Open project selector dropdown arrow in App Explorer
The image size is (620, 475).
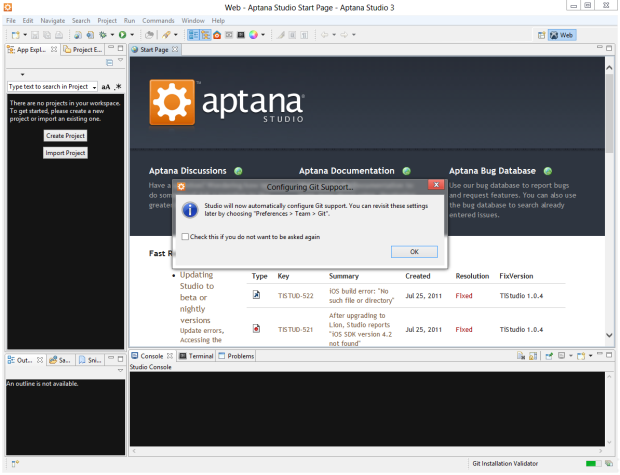tap(23, 74)
